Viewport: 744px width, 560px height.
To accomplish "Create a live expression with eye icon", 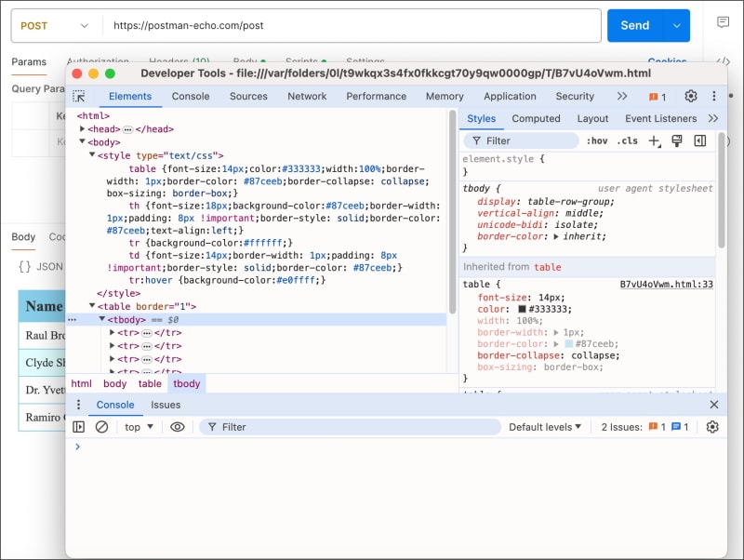I will 178,427.
